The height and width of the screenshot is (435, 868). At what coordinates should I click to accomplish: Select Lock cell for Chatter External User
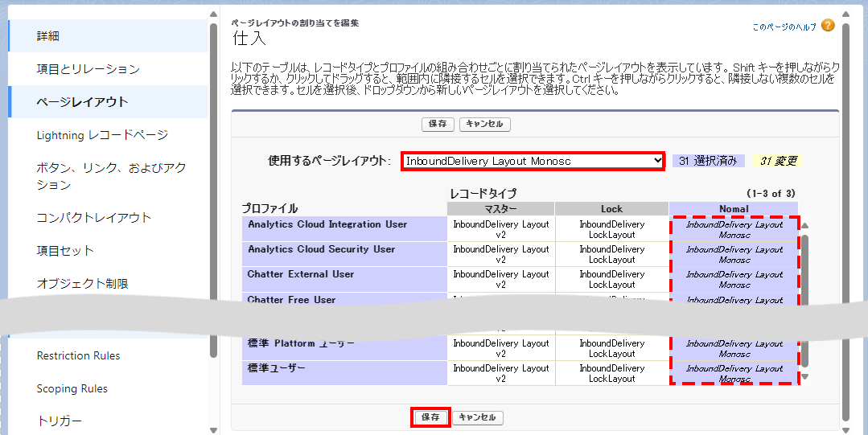tap(611, 279)
